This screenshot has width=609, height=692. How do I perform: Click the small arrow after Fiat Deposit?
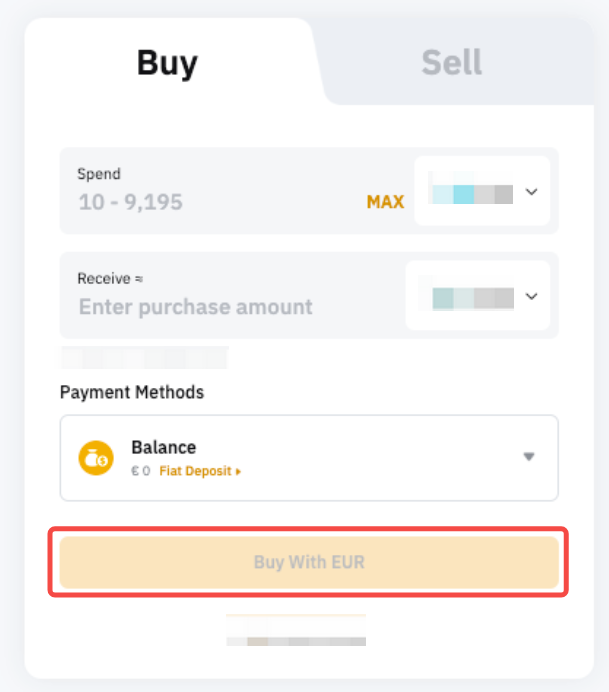tap(238, 470)
